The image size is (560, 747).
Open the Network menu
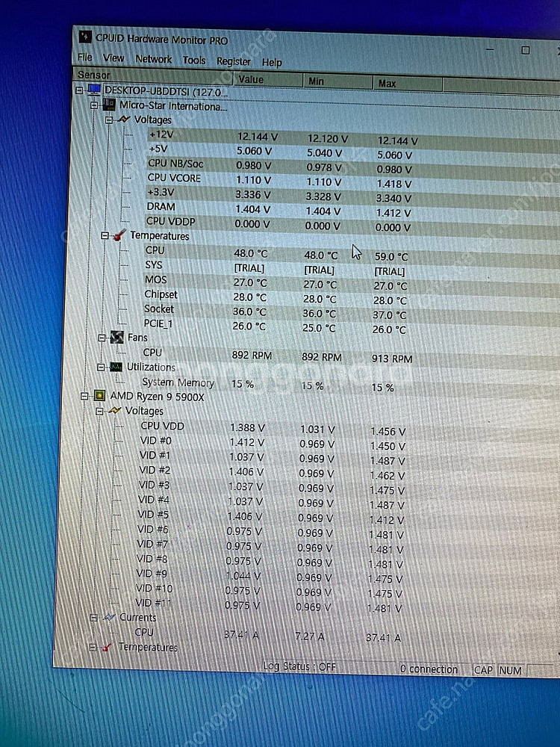point(153,59)
